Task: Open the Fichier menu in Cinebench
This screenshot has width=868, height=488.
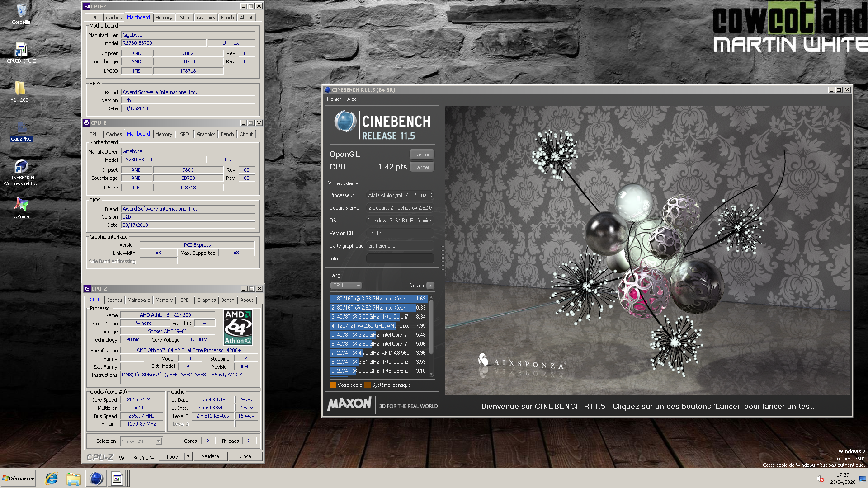Action: click(334, 99)
